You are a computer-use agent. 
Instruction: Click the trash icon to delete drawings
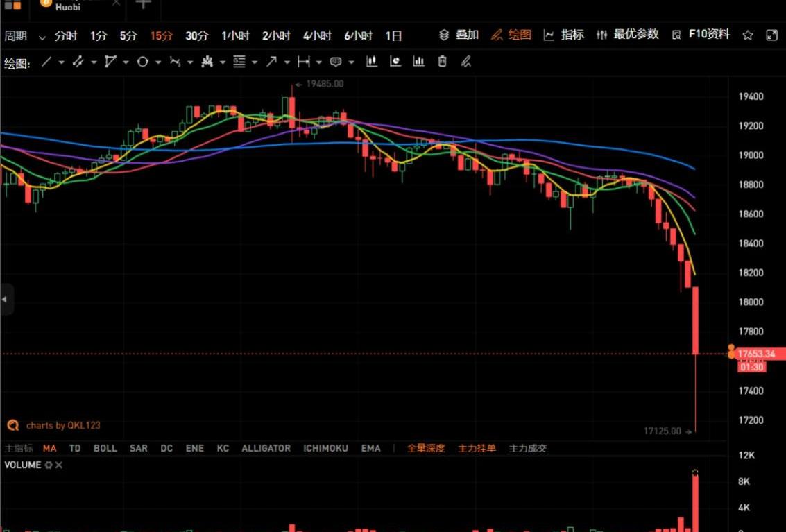coord(443,62)
